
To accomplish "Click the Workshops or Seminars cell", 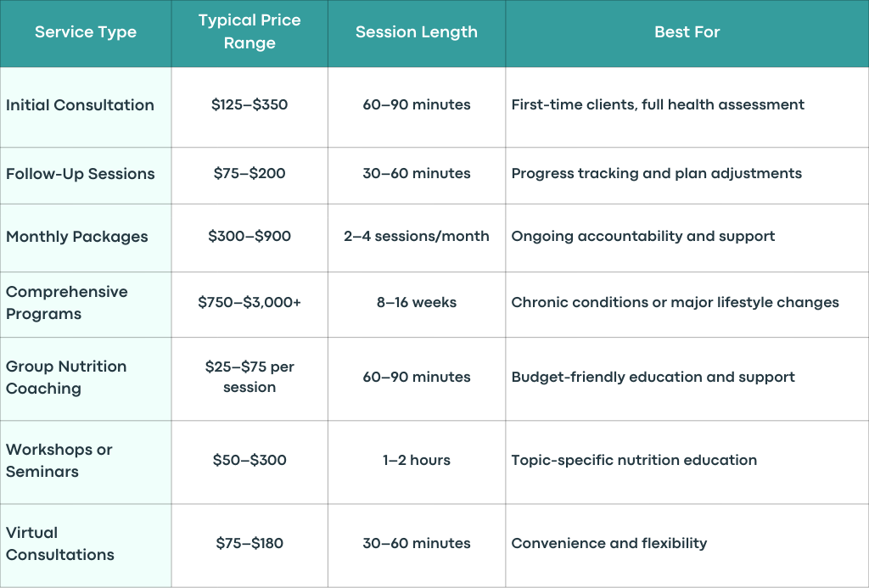I will 86,462.
